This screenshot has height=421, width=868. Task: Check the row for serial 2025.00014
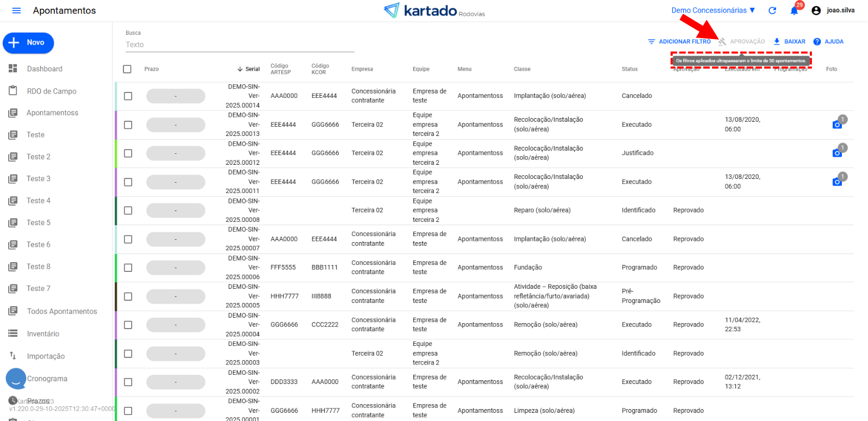click(128, 96)
